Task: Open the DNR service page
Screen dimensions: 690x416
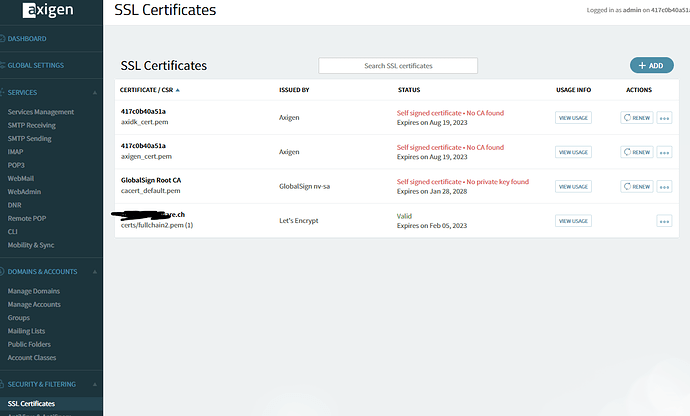Action: (15, 205)
